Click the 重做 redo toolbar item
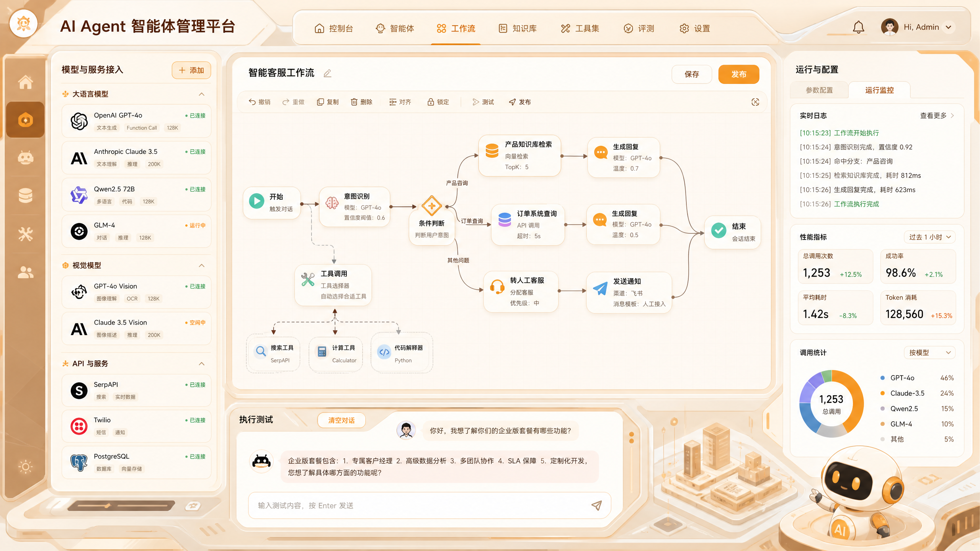Image resolution: width=980 pixels, height=551 pixels. [293, 102]
